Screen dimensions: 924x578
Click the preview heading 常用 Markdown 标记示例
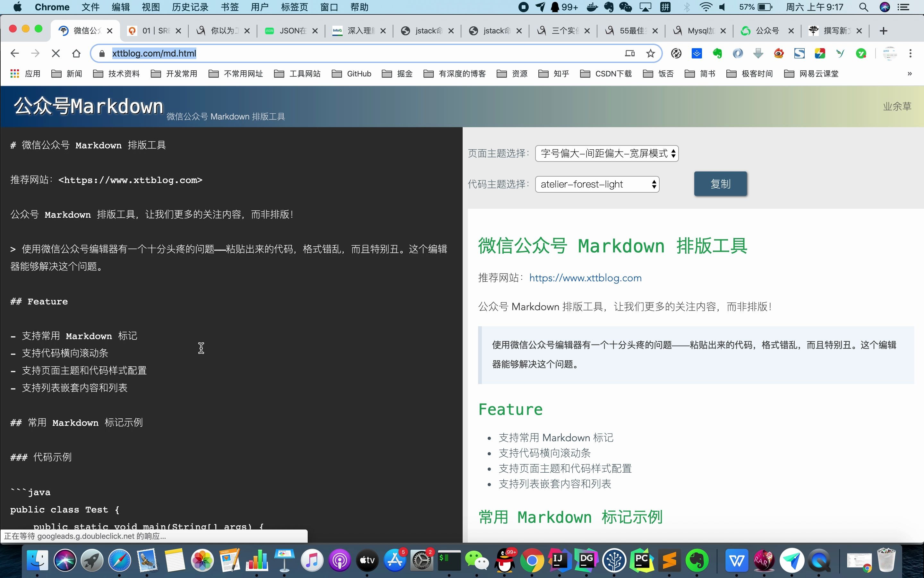(x=570, y=517)
